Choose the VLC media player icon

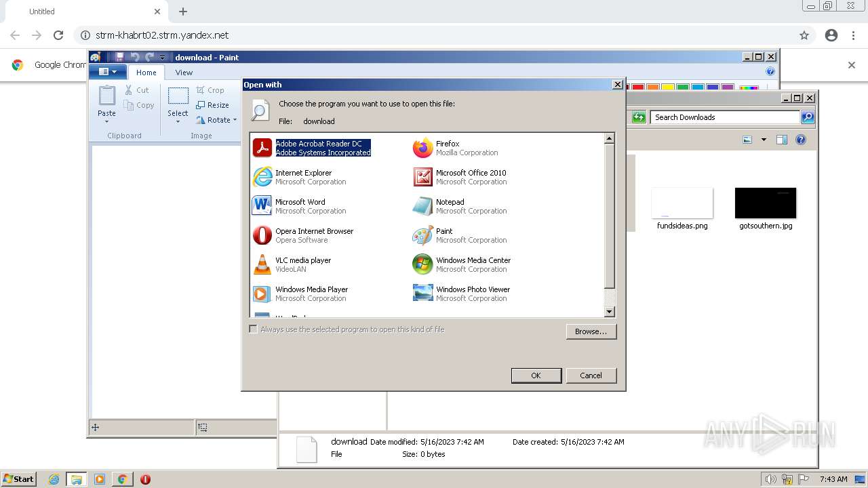pyautogui.click(x=262, y=264)
